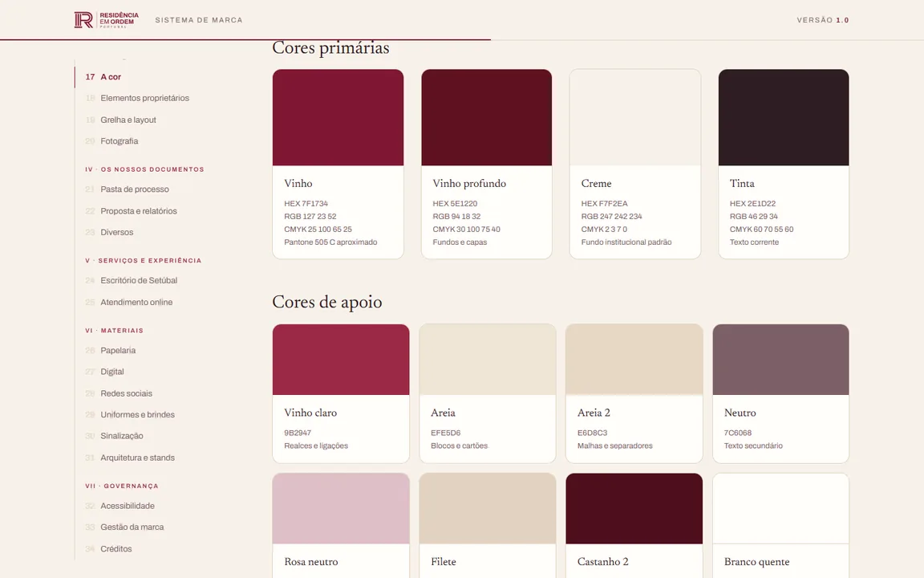Select the Digital sidebar item
Viewport: 924px width, 578px height.
point(112,372)
